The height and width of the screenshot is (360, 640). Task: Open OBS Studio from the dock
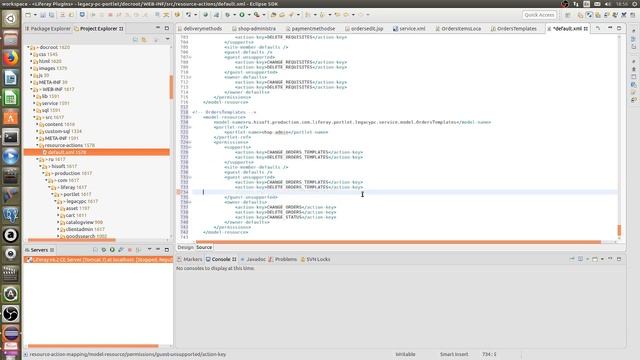click(11, 313)
